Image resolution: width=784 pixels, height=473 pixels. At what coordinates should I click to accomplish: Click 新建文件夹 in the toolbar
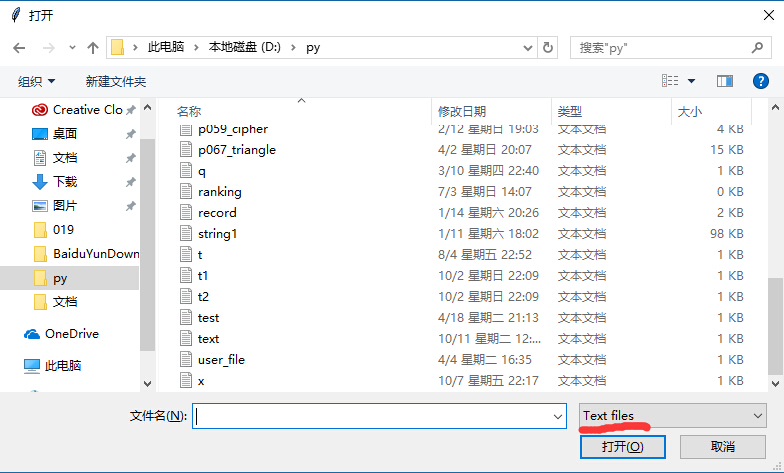point(116,81)
